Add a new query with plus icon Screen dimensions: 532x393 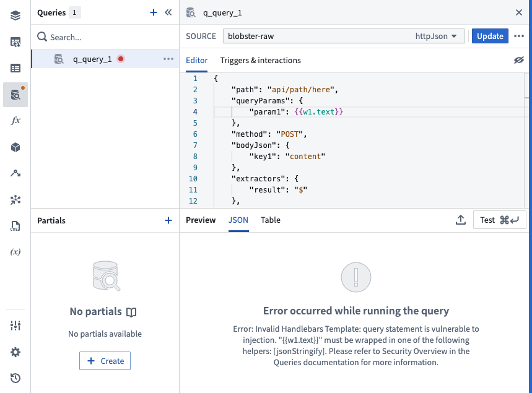pyautogui.click(x=154, y=12)
